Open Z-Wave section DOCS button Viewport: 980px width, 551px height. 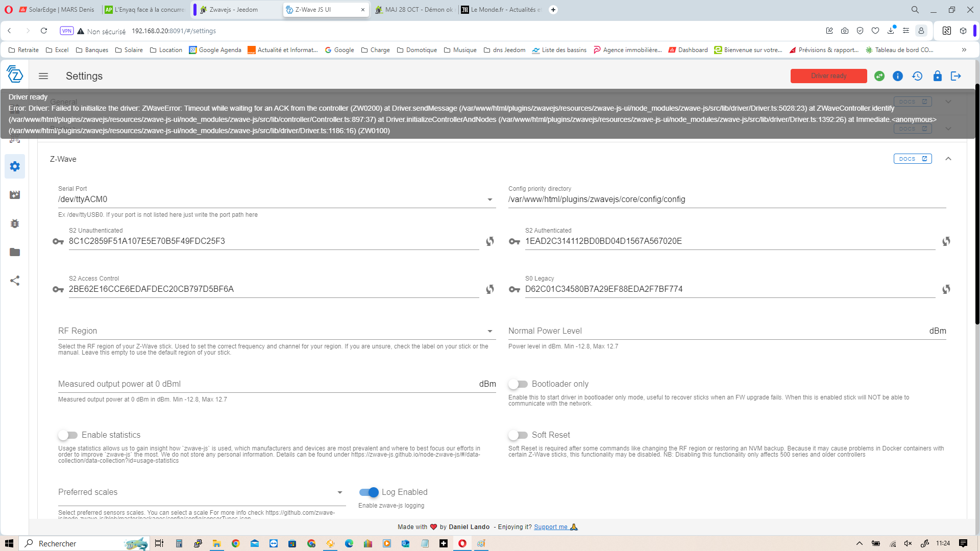click(913, 159)
